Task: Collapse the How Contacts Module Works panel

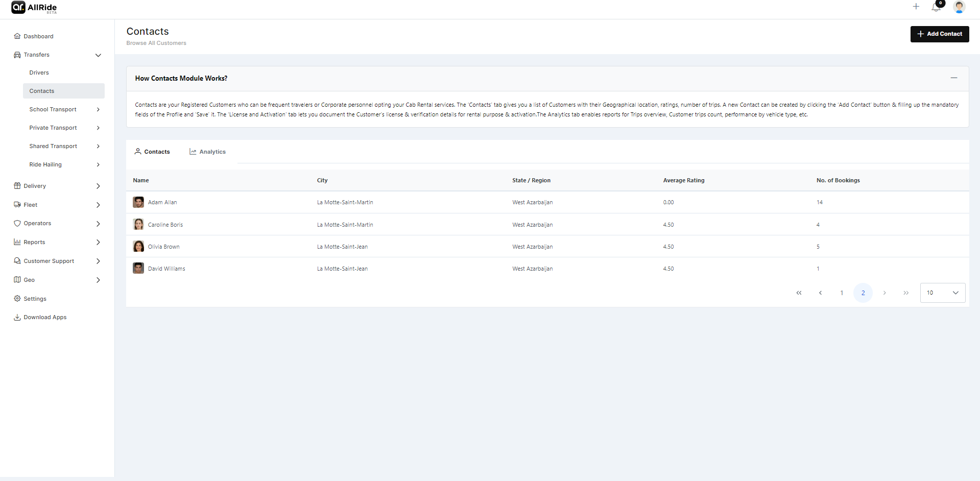Action: [953, 78]
